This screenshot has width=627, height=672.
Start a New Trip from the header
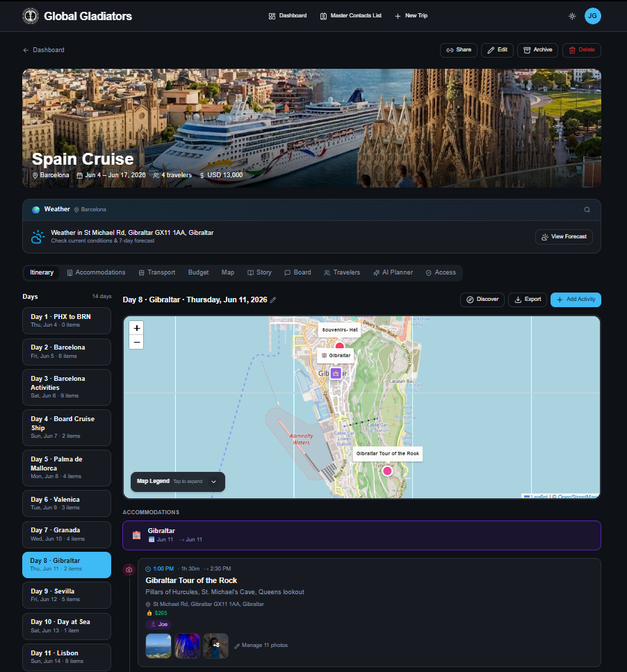pos(411,16)
